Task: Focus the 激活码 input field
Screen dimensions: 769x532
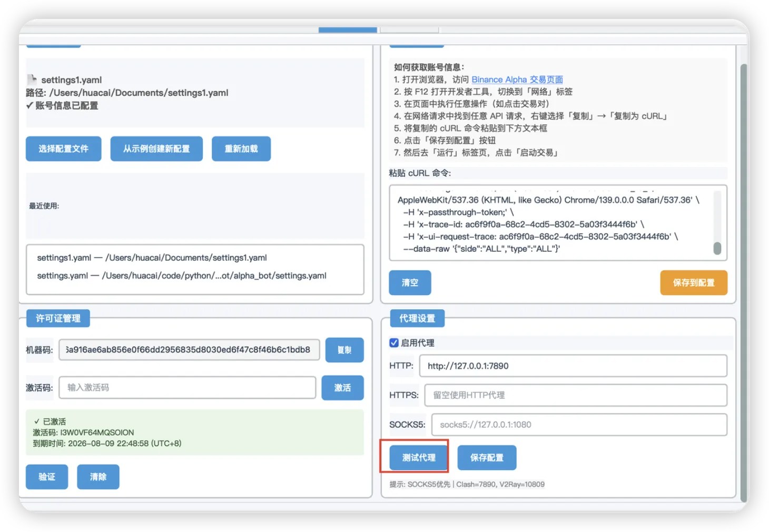Action: (x=187, y=388)
